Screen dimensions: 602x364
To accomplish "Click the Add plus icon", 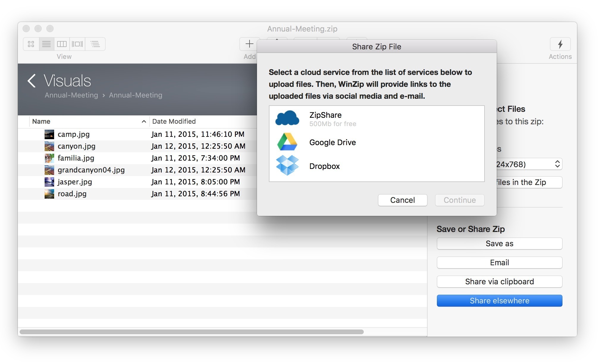I will point(249,44).
